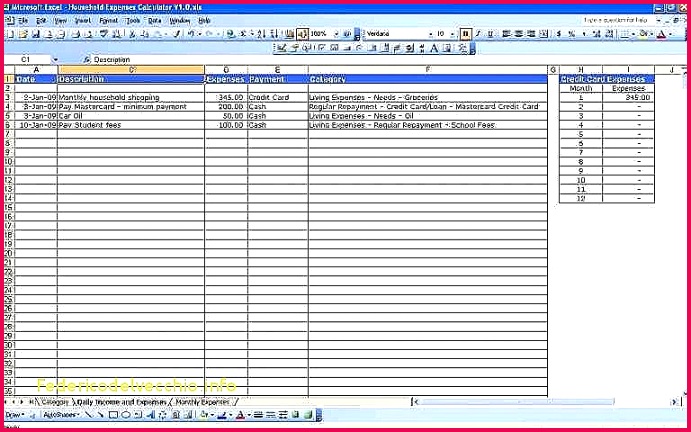The height and width of the screenshot is (432, 691).
Task: Toggle Italic formatting button
Action: pos(478,34)
